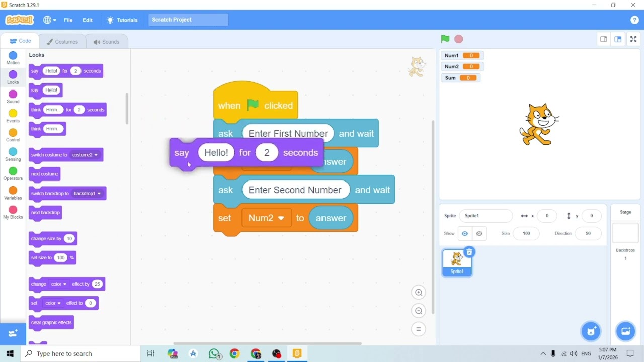Click the sprite Size field

pyautogui.click(x=526, y=233)
